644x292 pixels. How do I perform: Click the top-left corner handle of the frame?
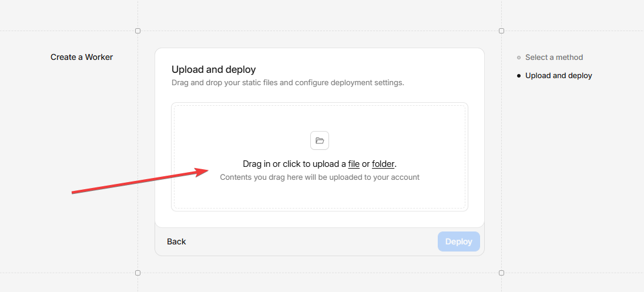coord(138,31)
